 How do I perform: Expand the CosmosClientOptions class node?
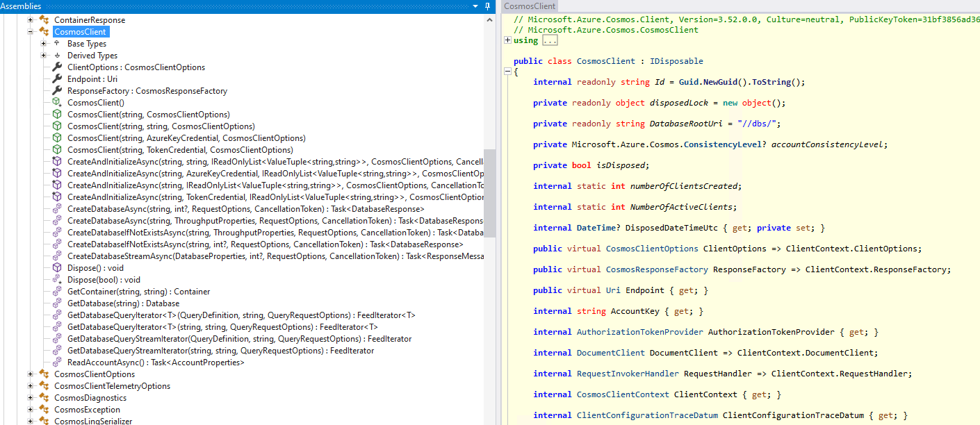[x=31, y=374]
